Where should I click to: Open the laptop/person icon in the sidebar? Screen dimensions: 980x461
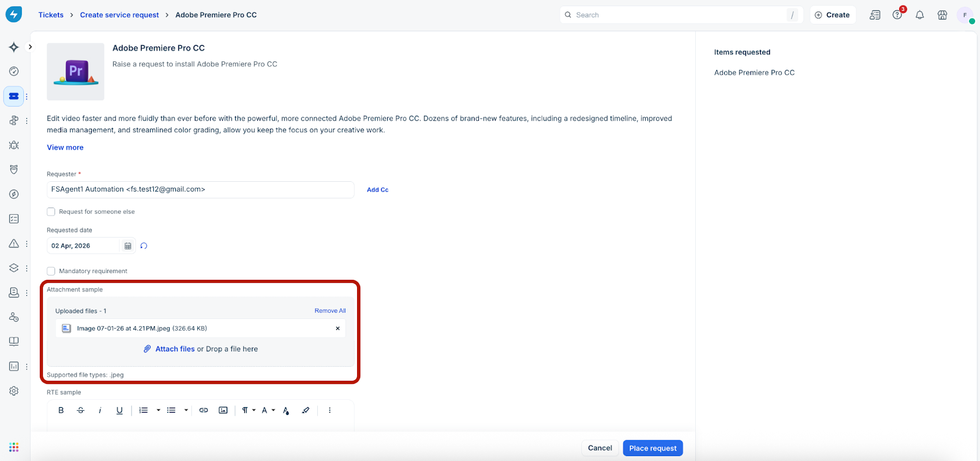(13, 293)
